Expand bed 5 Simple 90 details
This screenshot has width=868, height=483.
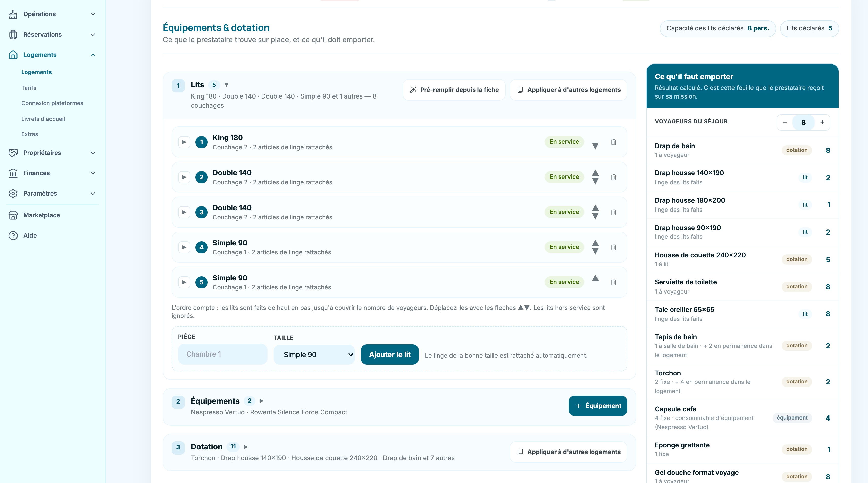point(184,282)
